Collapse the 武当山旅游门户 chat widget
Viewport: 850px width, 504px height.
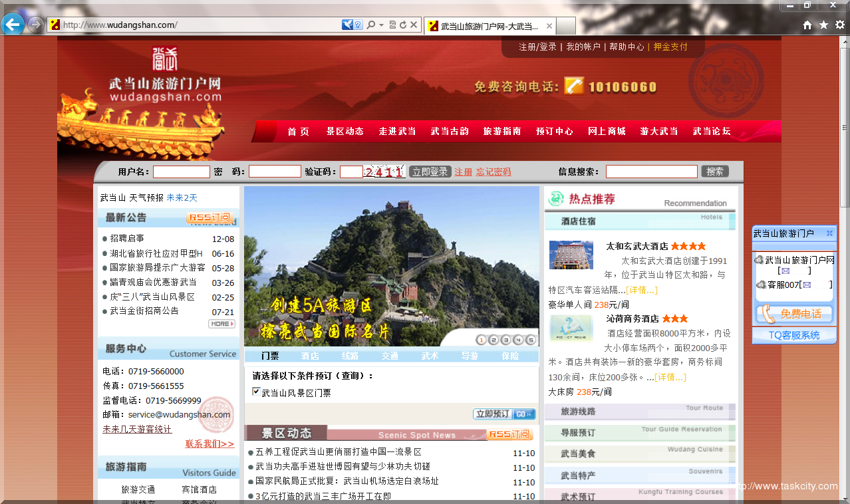click(x=829, y=233)
